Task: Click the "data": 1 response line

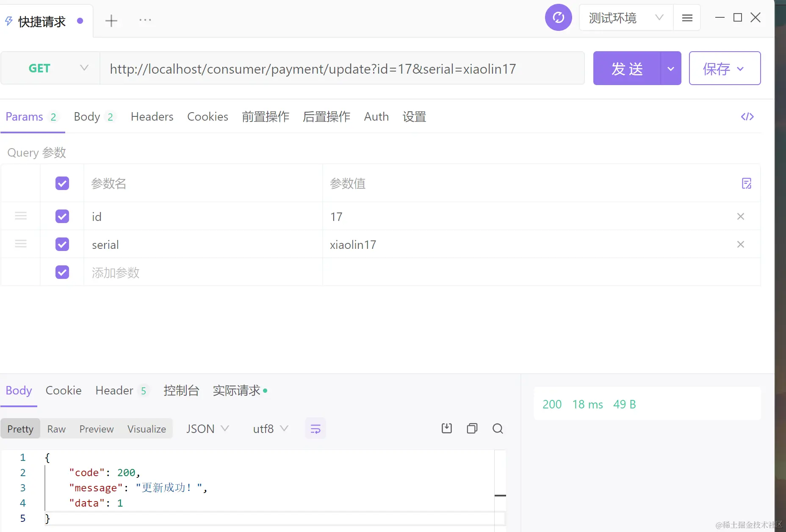Action: (x=96, y=503)
